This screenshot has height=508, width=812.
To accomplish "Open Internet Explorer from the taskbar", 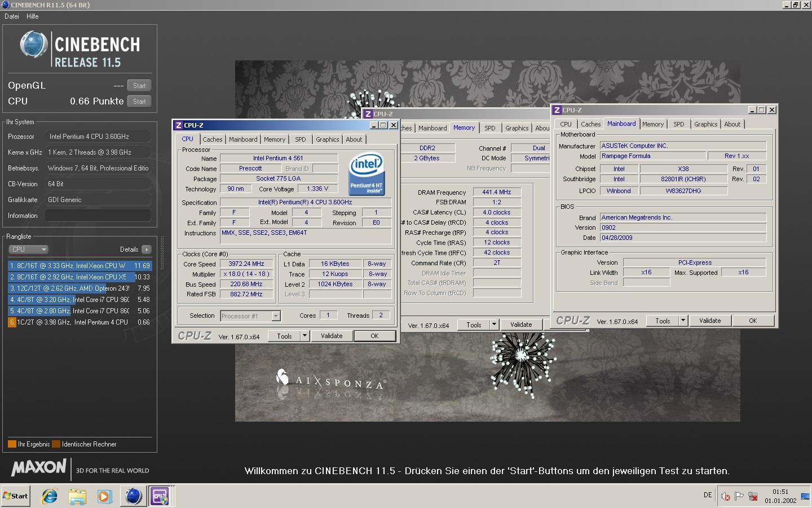I will click(x=50, y=496).
